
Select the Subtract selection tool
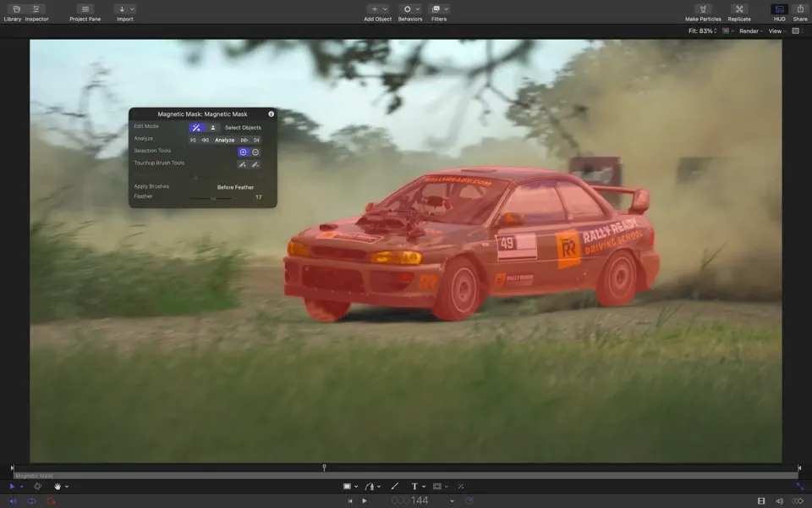(x=256, y=152)
